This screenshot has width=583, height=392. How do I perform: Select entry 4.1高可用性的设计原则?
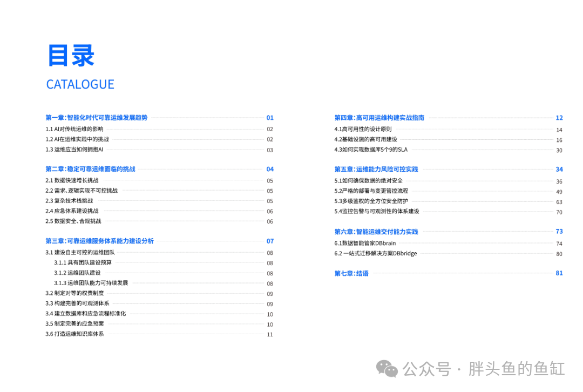[x=363, y=130]
